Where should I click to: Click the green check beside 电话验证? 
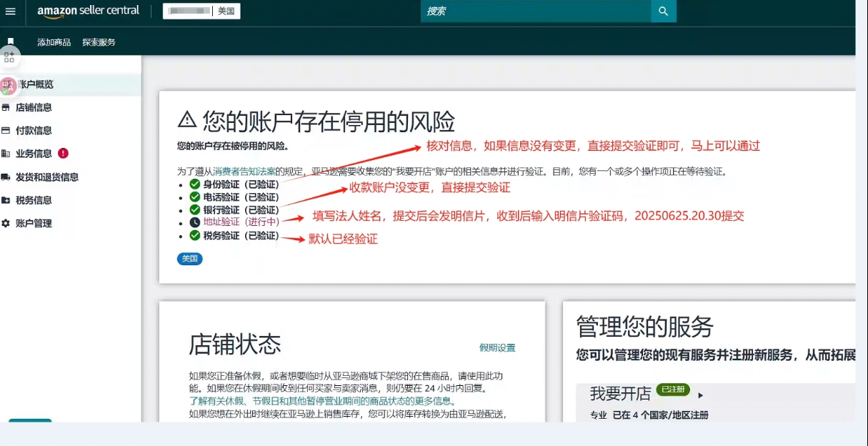tap(195, 197)
